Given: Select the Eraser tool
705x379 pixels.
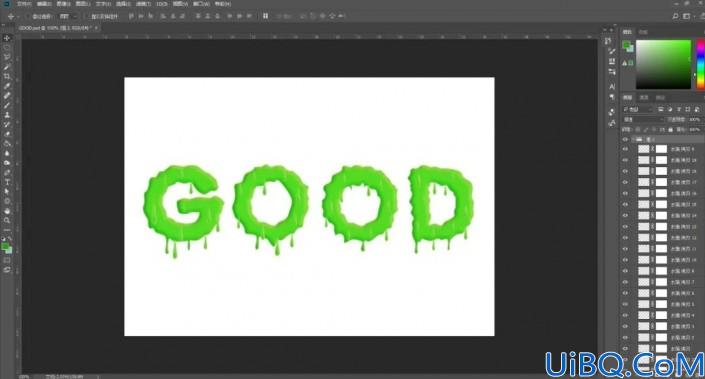Looking at the screenshot, I should [7, 134].
